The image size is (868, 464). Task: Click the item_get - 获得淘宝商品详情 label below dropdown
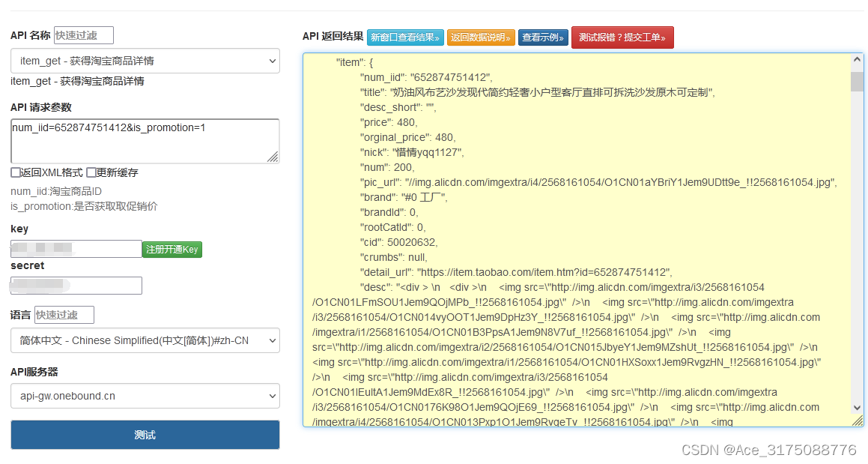pos(77,81)
